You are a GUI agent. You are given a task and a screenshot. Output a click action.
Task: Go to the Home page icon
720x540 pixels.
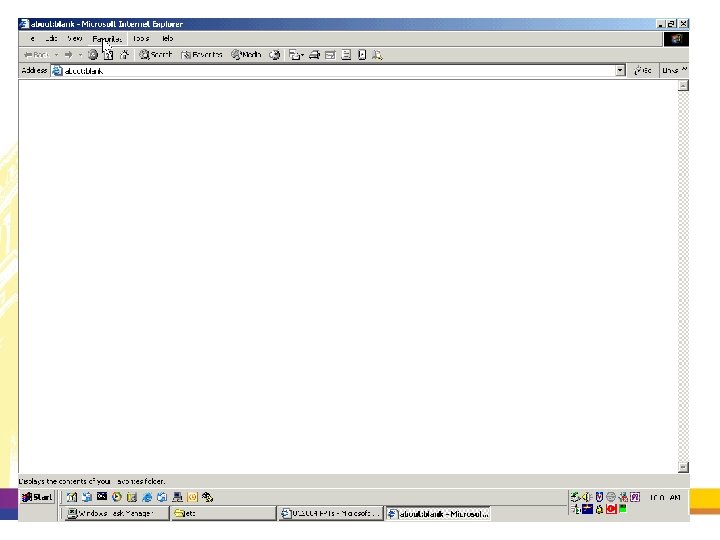[124, 55]
